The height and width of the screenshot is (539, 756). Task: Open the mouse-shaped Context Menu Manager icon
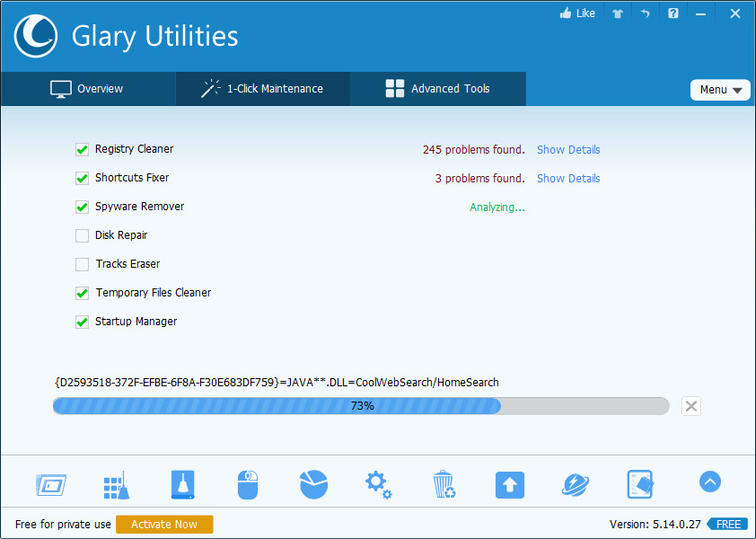point(248,485)
